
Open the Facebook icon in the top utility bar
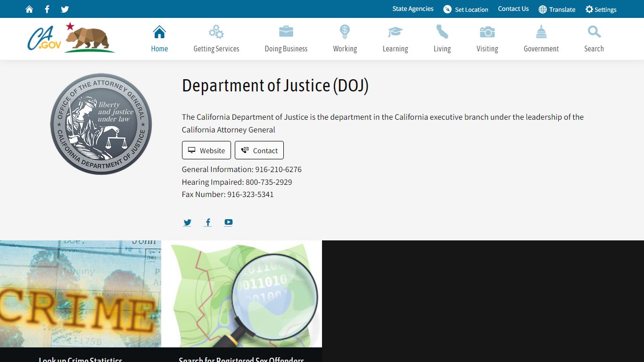[47, 9]
